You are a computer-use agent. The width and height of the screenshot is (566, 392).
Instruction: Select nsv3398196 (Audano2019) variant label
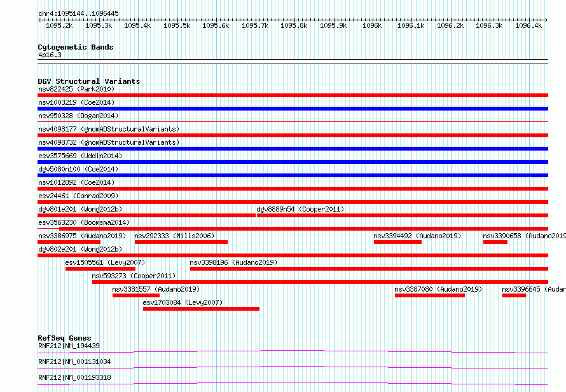pyautogui.click(x=233, y=262)
